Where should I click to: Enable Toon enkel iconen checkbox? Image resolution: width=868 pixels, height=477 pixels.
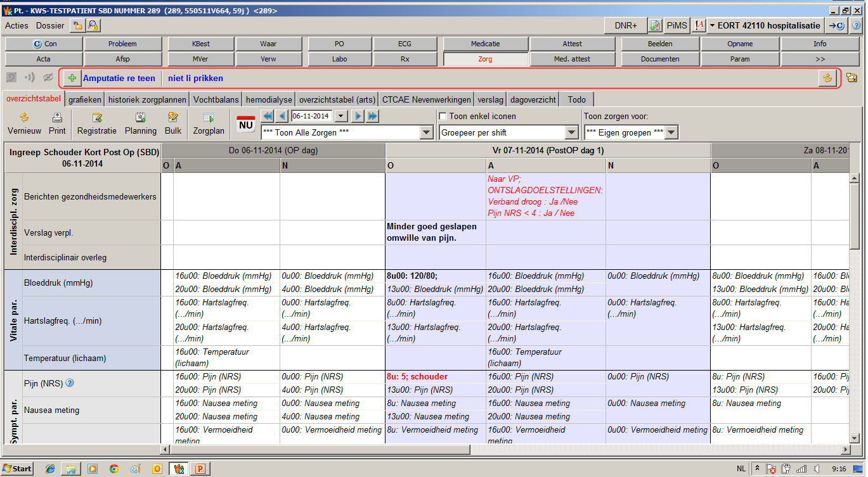point(443,116)
